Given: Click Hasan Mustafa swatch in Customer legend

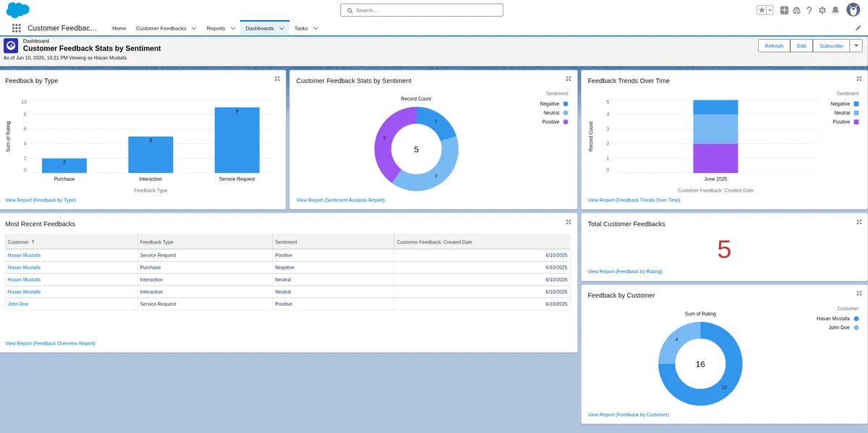Looking at the screenshot, I should 856,318.
